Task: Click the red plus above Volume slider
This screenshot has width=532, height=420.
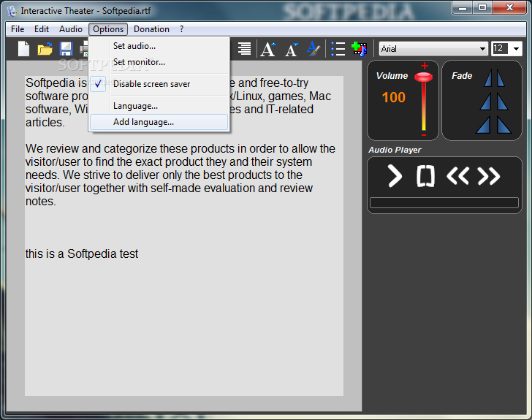Action: point(425,66)
